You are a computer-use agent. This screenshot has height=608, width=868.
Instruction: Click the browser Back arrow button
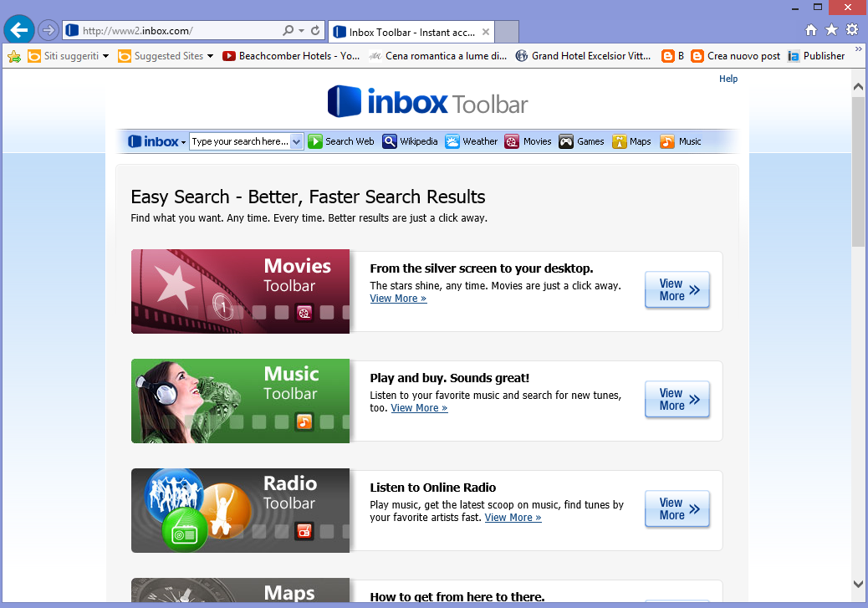click(19, 30)
